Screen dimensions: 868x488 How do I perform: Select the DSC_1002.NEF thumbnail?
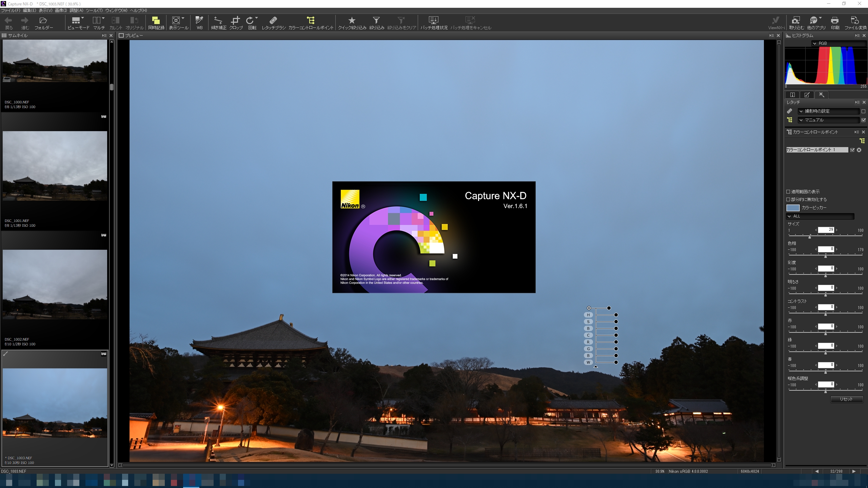click(55, 285)
